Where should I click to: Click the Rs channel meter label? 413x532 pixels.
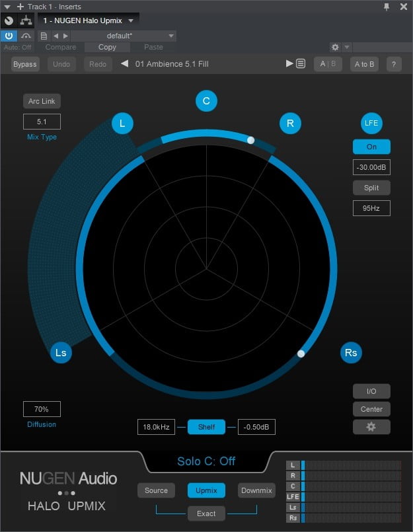coord(293,517)
